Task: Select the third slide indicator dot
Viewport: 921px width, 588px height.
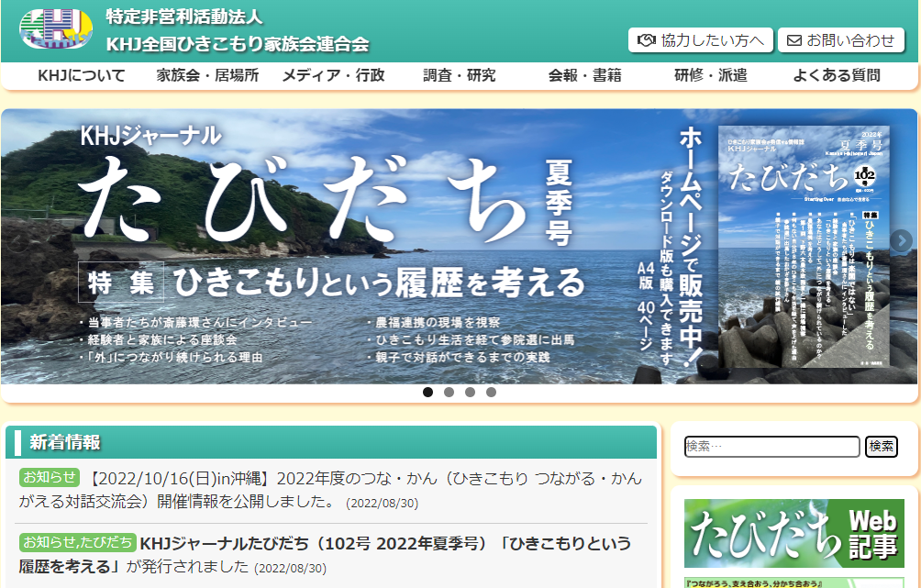Action: 470,392
